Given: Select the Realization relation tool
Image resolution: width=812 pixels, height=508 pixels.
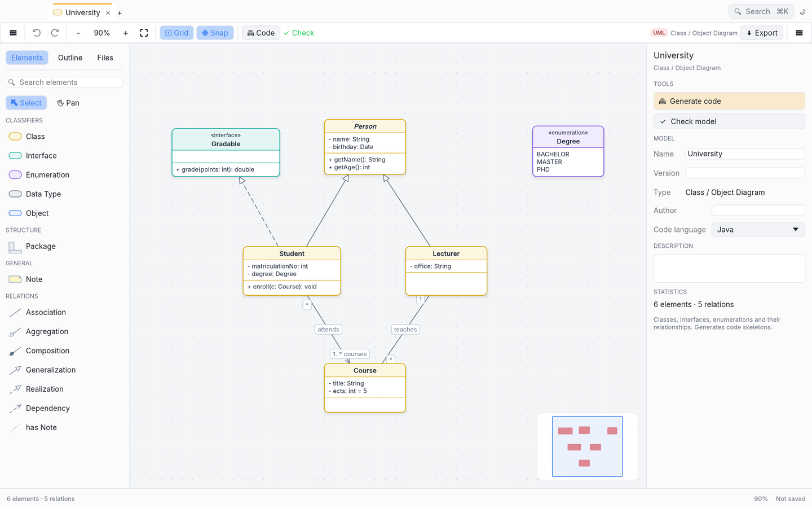Looking at the screenshot, I should 45,389.
